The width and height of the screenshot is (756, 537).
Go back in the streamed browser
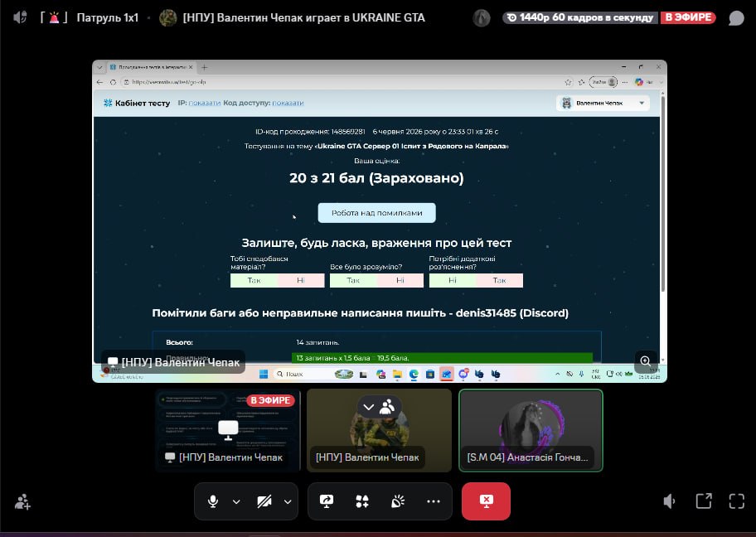pos(99,82)
